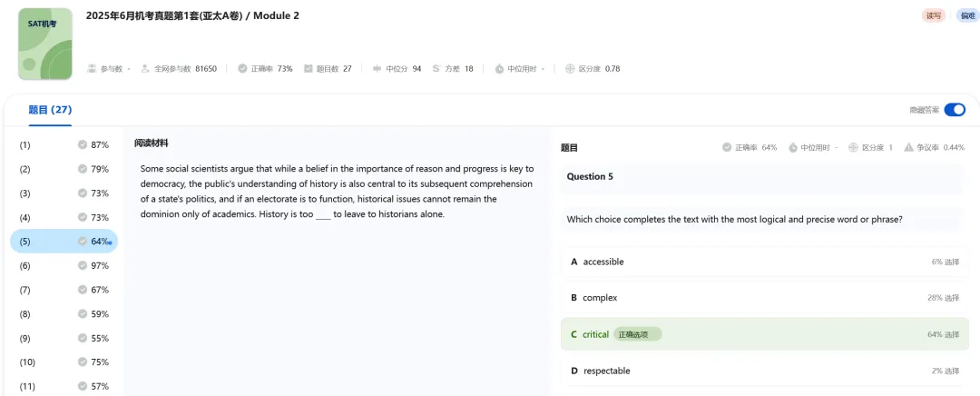
Task: Jump to question (9) with 55%
Action: tap(64, 338)
